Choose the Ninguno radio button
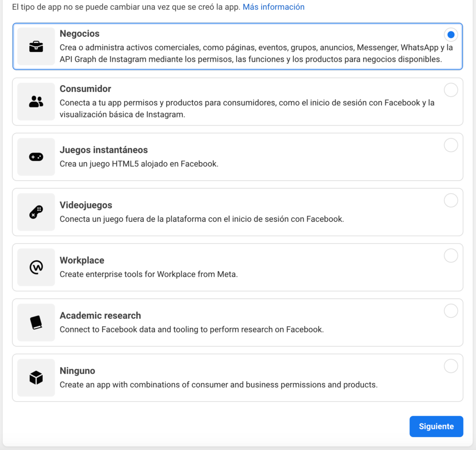Image resolution: width=476 pixels, height=450 pixels. (450, 366)
